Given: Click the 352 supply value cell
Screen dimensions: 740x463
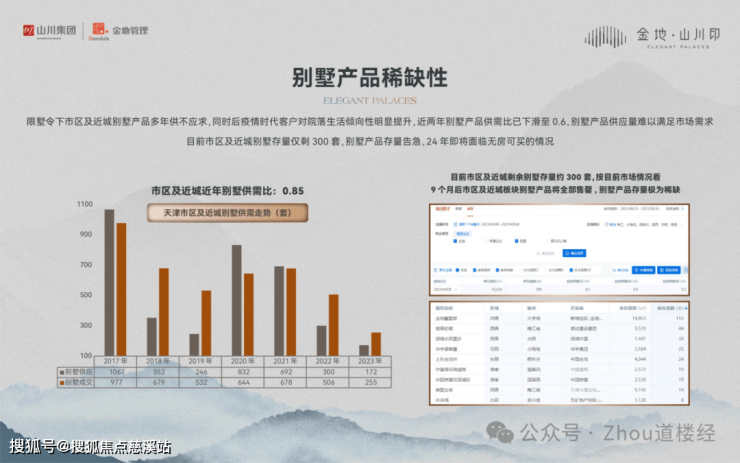Looking at the screenshot, I should tap(159, 372).
